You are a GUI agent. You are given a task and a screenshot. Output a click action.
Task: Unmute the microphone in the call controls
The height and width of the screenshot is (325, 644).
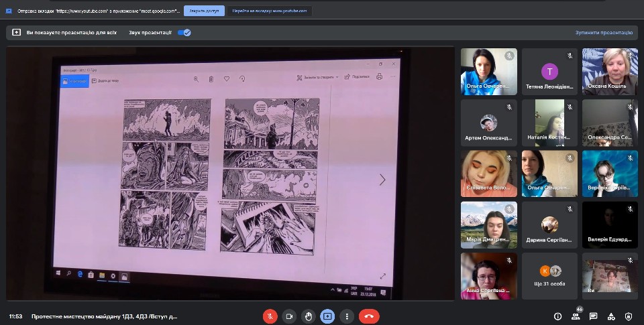[270, 316]
